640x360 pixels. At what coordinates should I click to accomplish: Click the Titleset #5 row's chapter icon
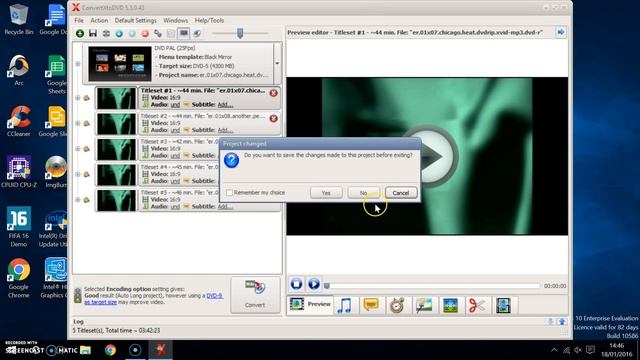87,200
